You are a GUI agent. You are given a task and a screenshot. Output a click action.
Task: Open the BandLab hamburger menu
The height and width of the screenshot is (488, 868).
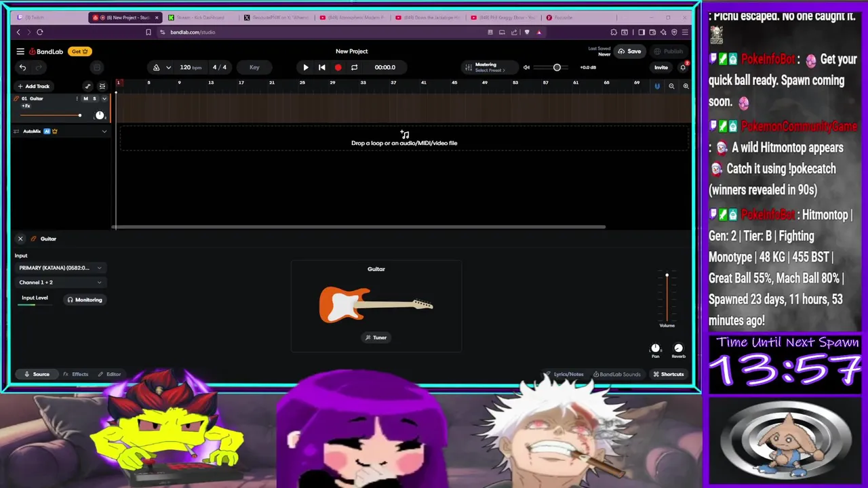pyautogui.click(x=20, y=52)
